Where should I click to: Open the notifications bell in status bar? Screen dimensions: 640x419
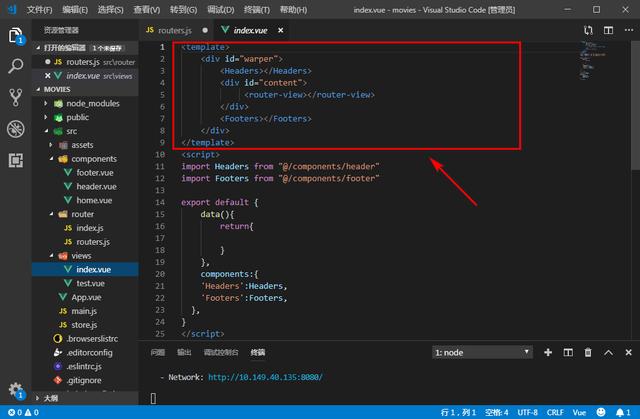(x=623, y=412)
